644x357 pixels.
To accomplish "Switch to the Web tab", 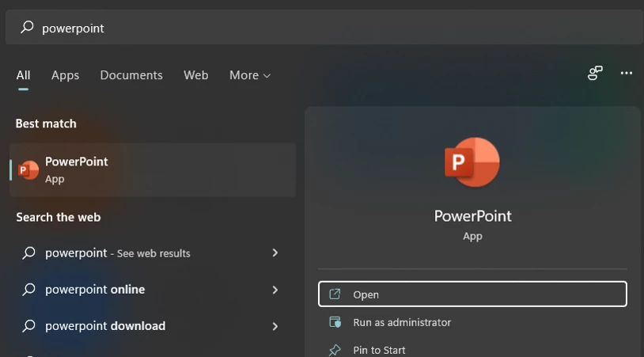I will pyautogui.click(x=196, y=75).
